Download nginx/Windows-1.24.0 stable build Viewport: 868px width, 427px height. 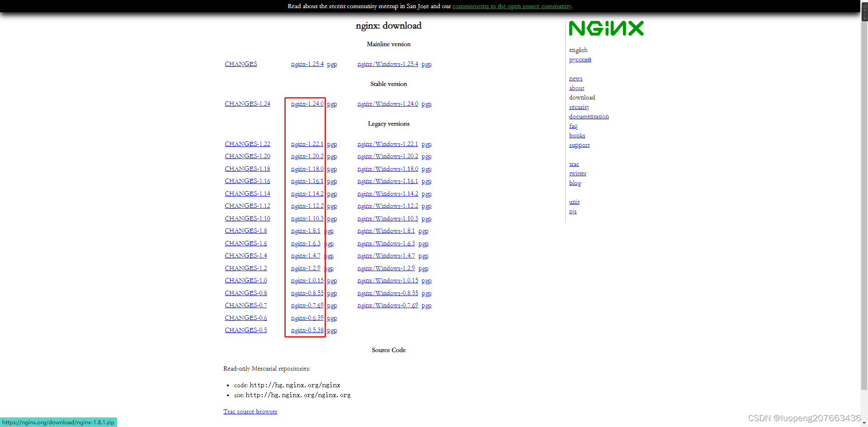(388, 104)
